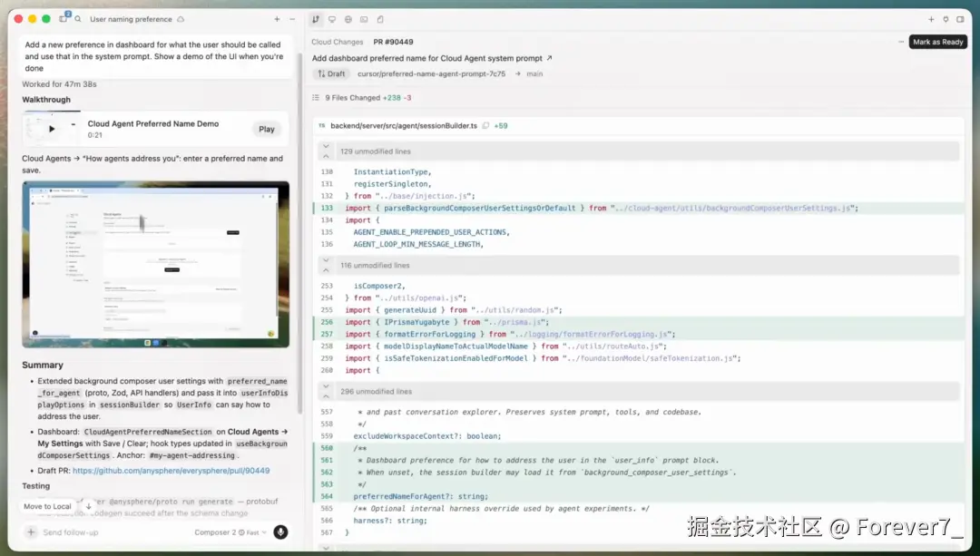This screenshot has width=980, height=556.
Task: Open the Composer 2 Fast model dropdown
Action: (230, 532)
